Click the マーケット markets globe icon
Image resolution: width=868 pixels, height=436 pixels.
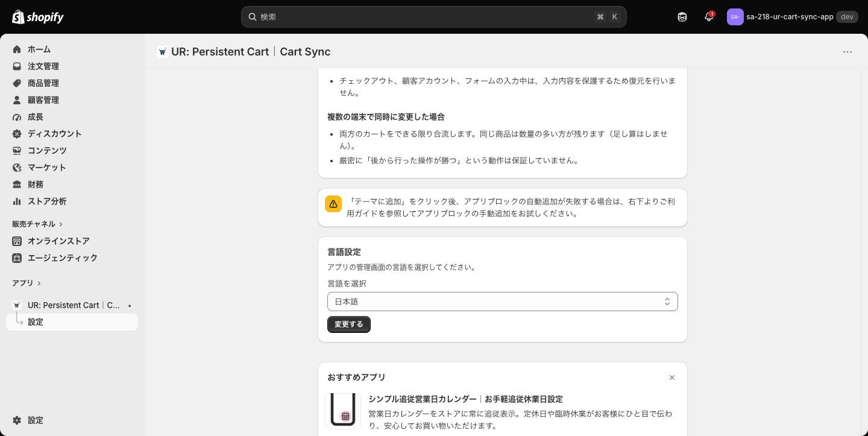pos(17,168)
